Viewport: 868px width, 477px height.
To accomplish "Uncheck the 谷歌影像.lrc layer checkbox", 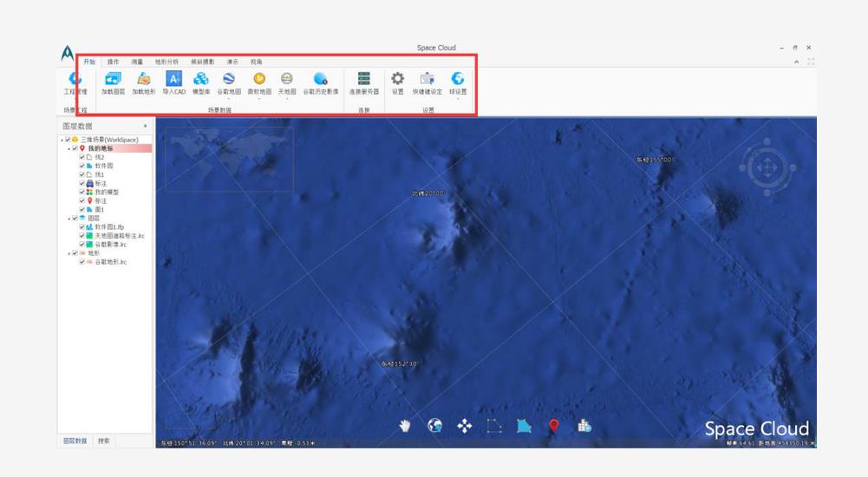I will [82, 245].
